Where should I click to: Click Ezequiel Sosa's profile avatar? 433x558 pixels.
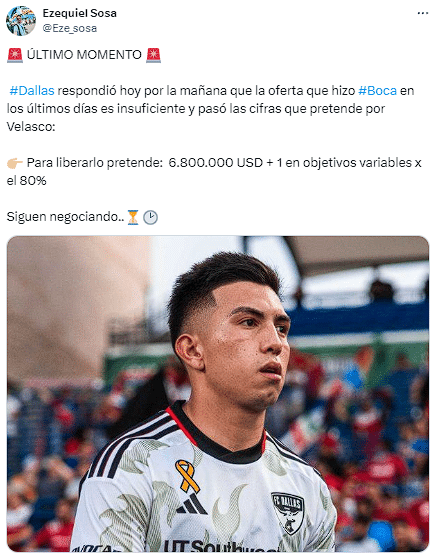[21, 21]
